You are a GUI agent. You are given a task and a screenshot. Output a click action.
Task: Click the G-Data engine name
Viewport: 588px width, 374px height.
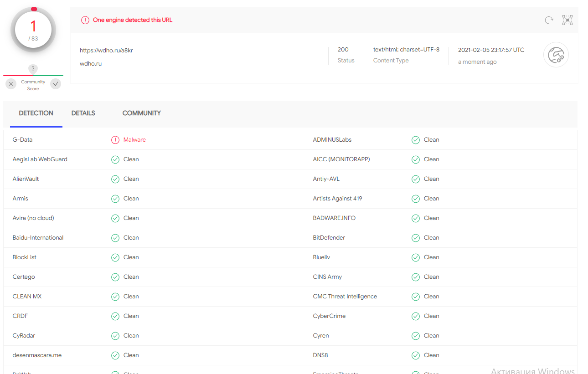(x=23, y=140)
